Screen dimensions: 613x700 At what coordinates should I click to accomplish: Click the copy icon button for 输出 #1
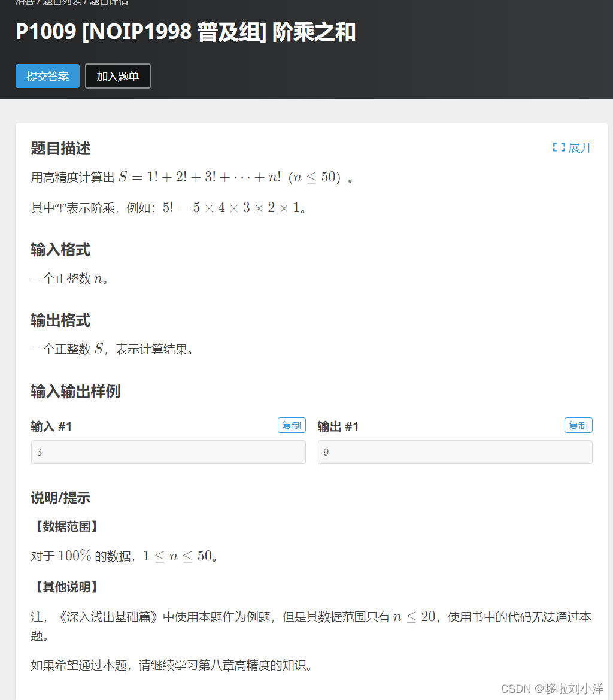578,425
